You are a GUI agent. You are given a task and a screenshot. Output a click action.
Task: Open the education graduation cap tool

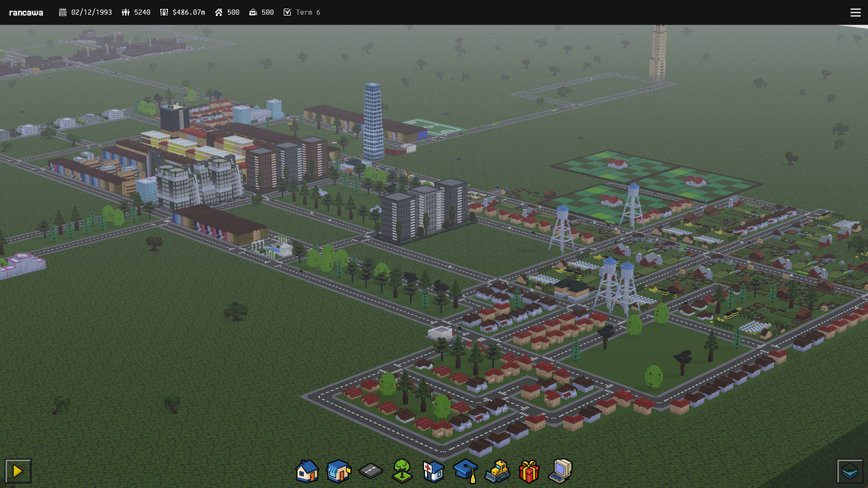466,471
